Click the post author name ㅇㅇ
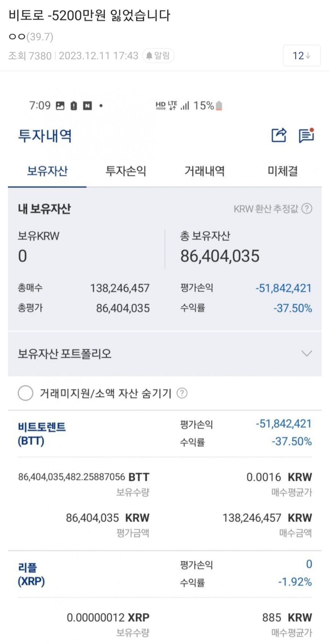329x644 pixels. click(x=17, y=37)
